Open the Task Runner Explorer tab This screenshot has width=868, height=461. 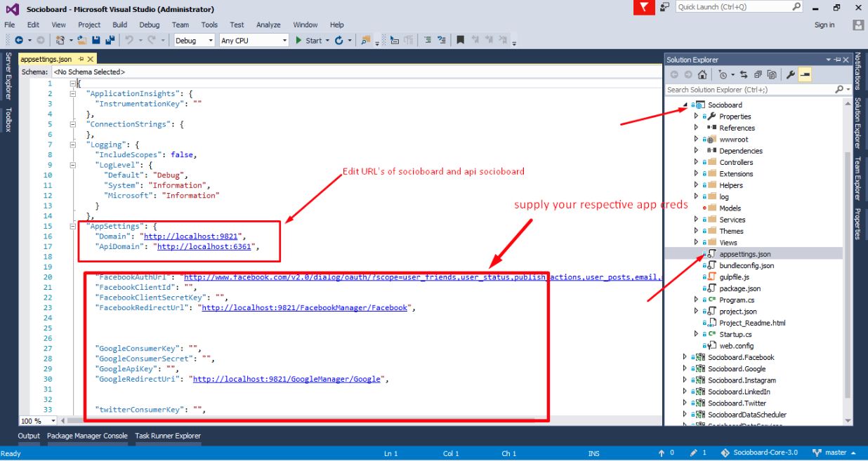pyautogui.click(x=168, y=436)
